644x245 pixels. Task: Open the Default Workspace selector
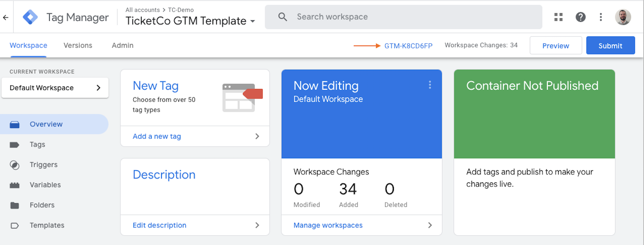(55, 88)
